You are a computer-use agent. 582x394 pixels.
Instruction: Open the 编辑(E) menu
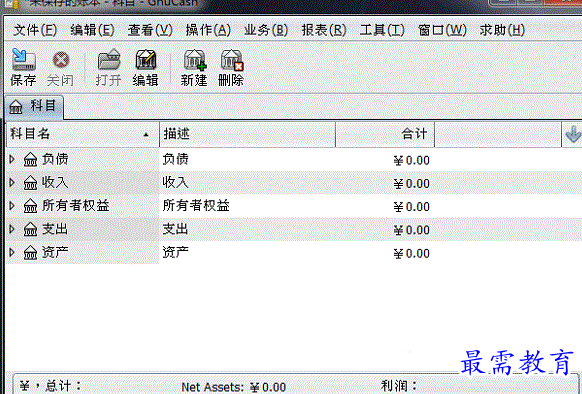pyautogui.click(x=92, y=30)
